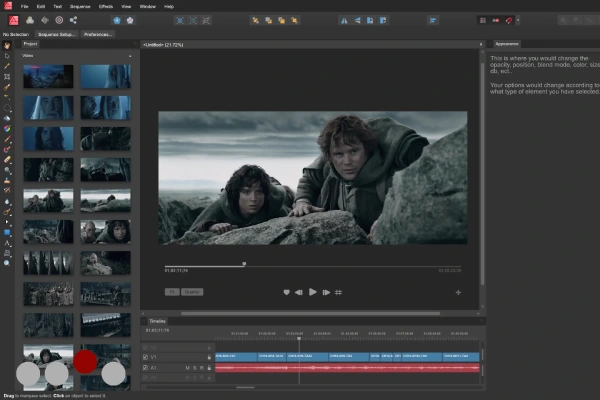
Task: Click the timeline horizontal scrollbar thumb
Action: (x=245, y=387)
